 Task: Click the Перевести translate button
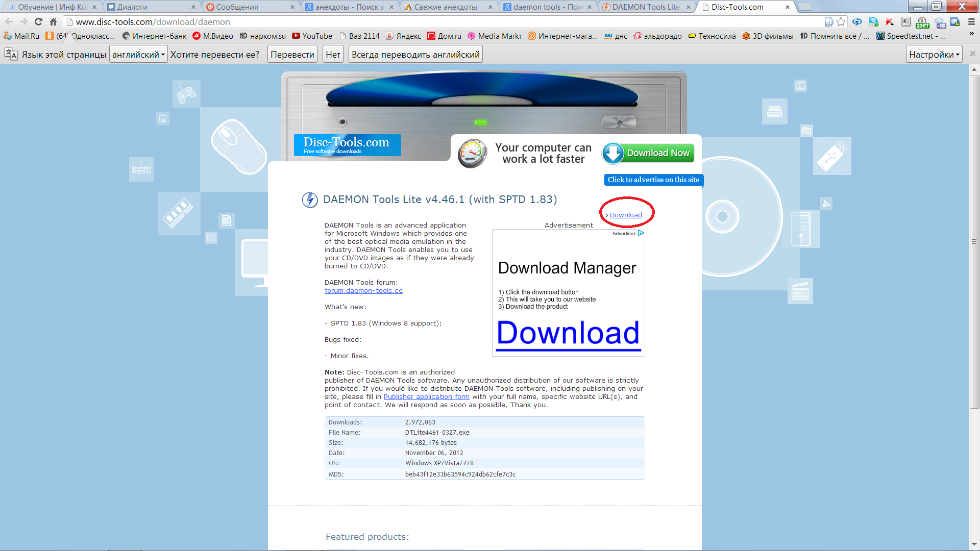coord(292,55)
